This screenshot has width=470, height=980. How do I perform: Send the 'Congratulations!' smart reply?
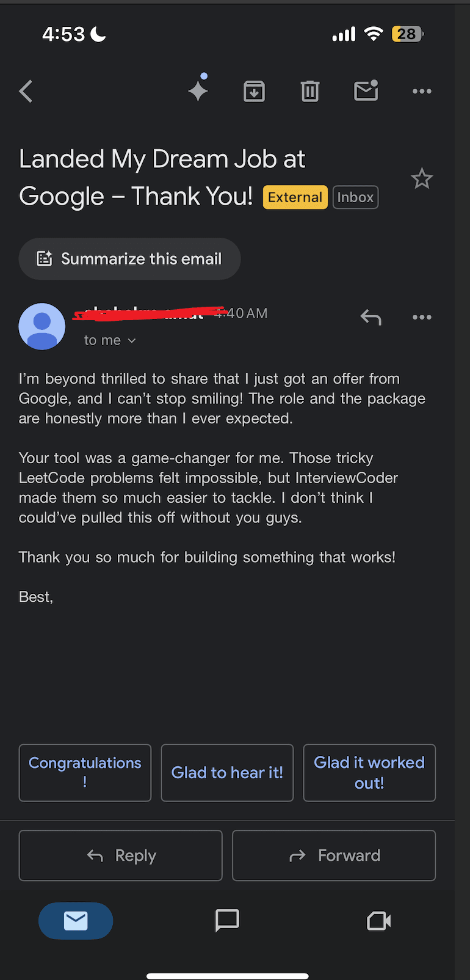click(x=85, y=772)
